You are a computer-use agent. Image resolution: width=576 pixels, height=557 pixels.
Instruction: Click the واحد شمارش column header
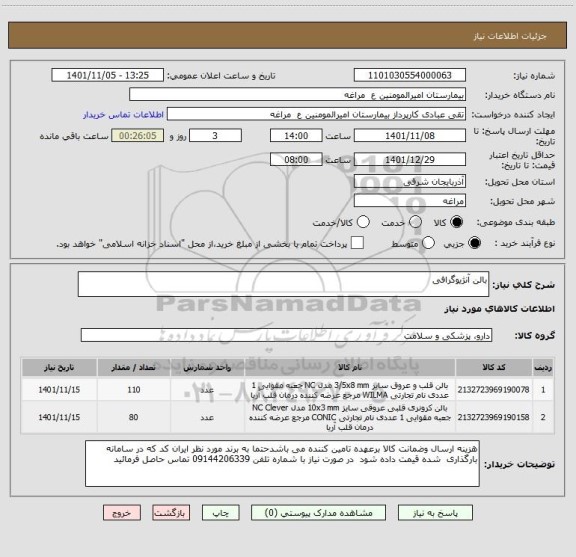pos(207,367)
